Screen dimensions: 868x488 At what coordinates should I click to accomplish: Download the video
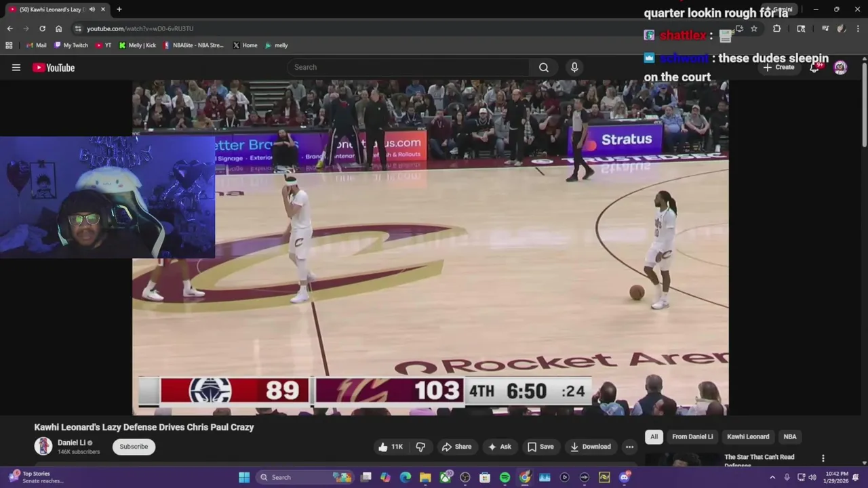590,447
